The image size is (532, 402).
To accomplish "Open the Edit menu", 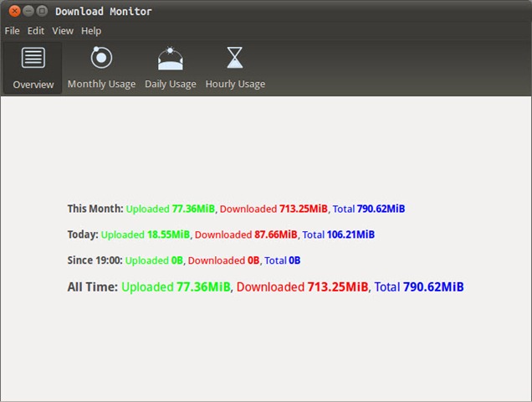I will coord(36,31).
